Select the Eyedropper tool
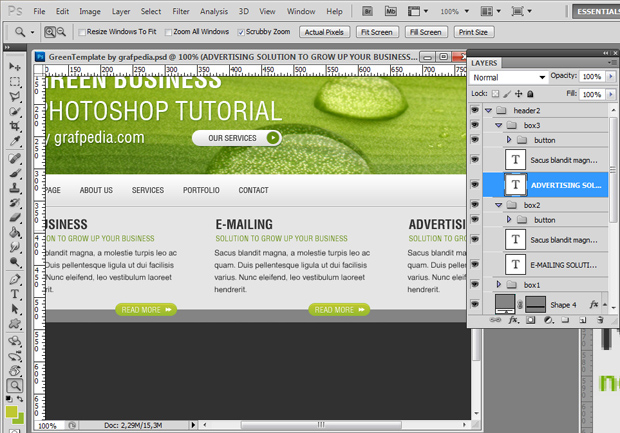Screen dimensions: 620x433 [15, 141]
